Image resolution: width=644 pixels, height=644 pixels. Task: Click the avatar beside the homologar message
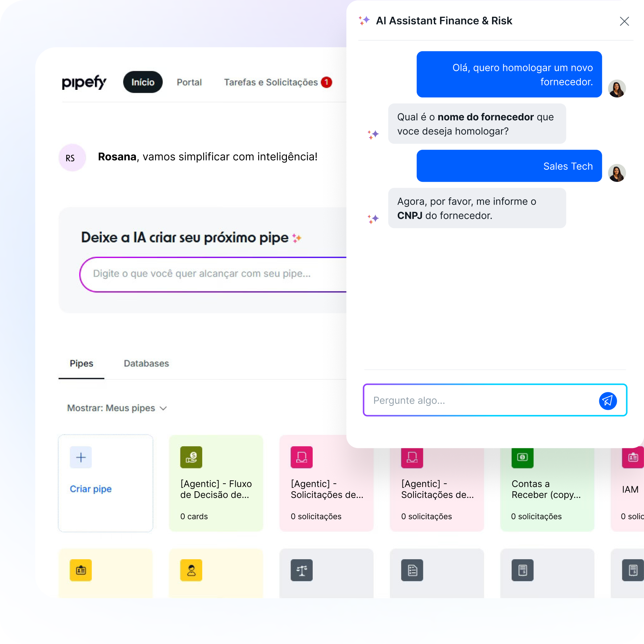pyautogui.click(x=617, y=88)
